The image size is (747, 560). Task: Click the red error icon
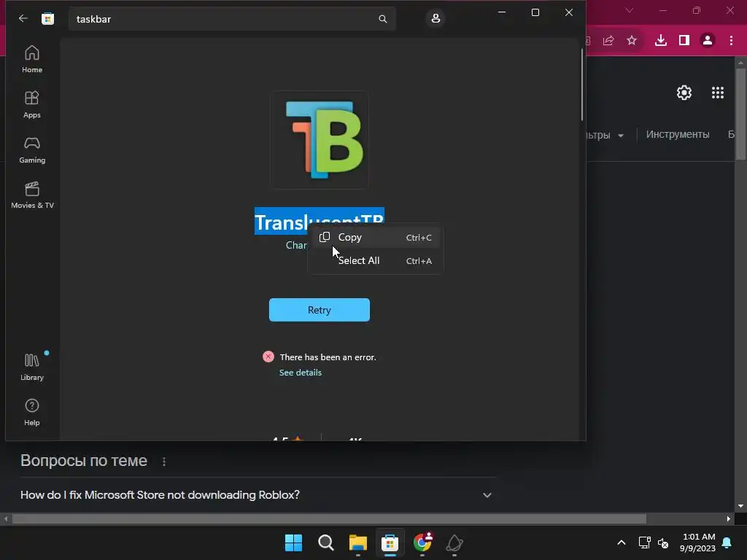268,357
